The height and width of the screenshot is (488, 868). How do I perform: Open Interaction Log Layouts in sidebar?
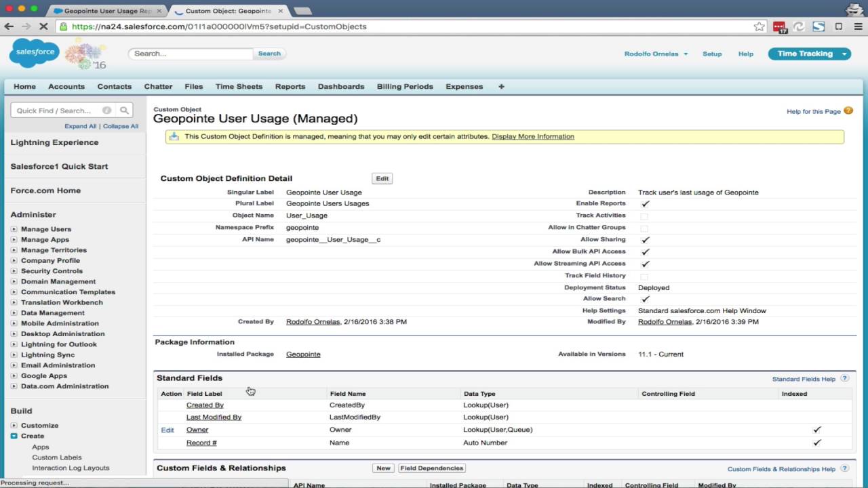coord(71,468)
